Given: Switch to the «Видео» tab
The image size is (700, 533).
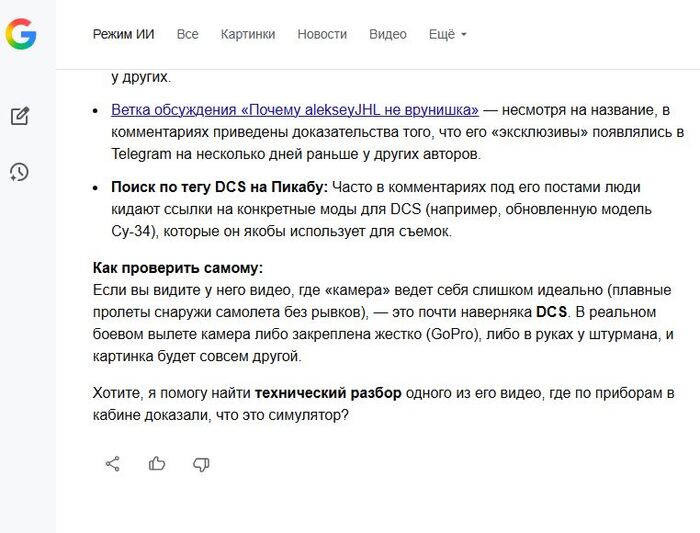Looking at the screenshot, I should pos(387,34).
